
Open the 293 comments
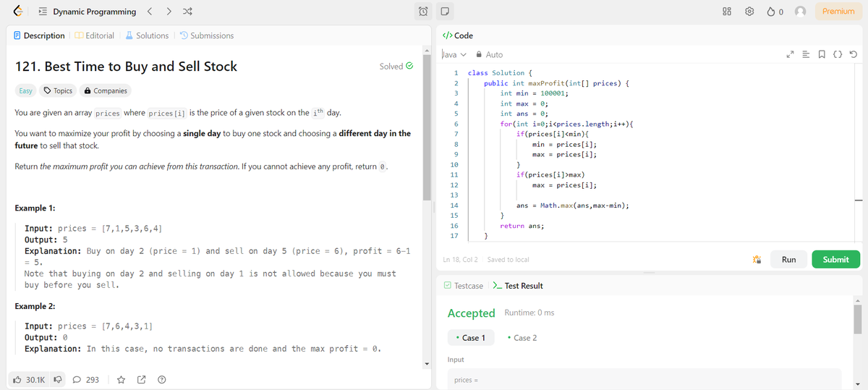click(x=87, y=379)
